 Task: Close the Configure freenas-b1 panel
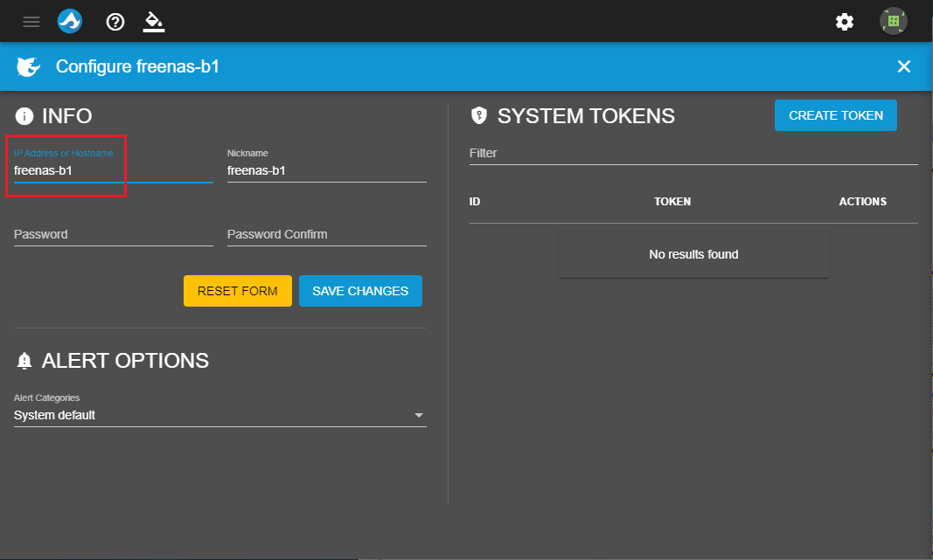904,66
